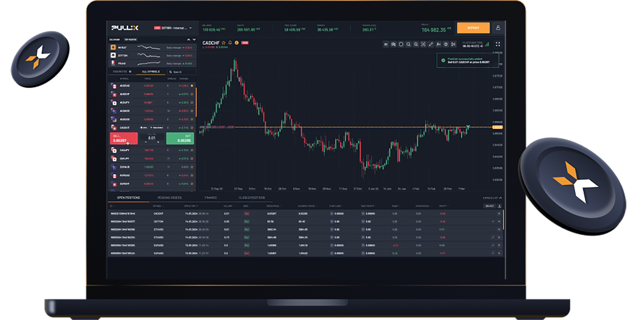Toggle the Expand List chevron
Image resolution: width=644 pixels, height=320 pixels.
[500, 198]
